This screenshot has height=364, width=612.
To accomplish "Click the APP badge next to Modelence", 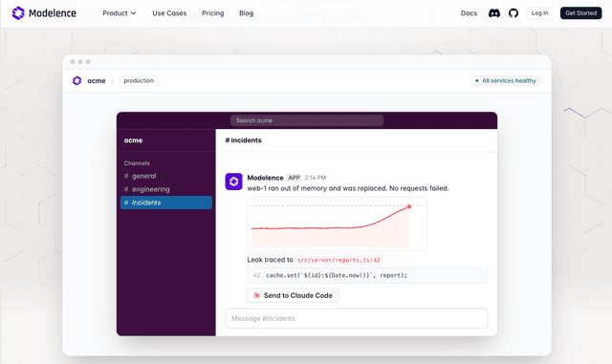I will click(x=294, y=178).
